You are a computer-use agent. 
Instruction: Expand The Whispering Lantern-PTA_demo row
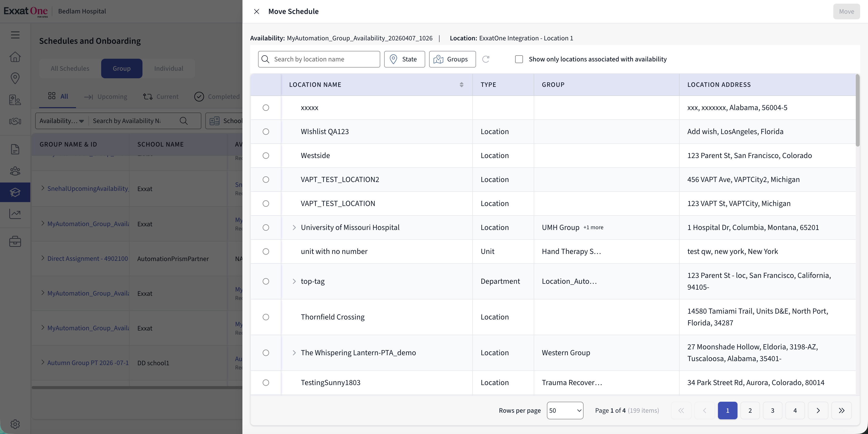pyautogui.click(x=294, y=353)
